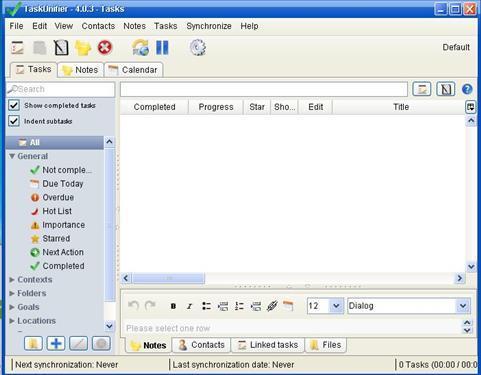Toggle italic in the note editor toolbar
This screenshot has width=481, height=375.
[x=189, y=306]
